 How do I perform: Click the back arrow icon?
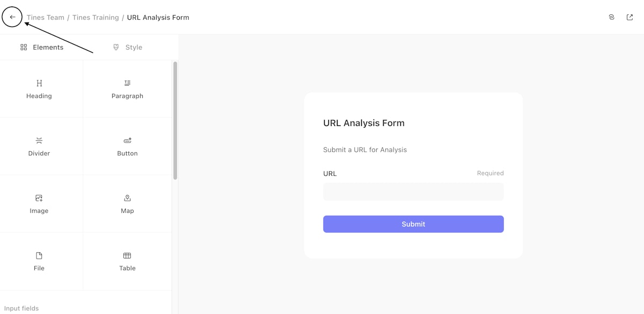tap(12, 17)
